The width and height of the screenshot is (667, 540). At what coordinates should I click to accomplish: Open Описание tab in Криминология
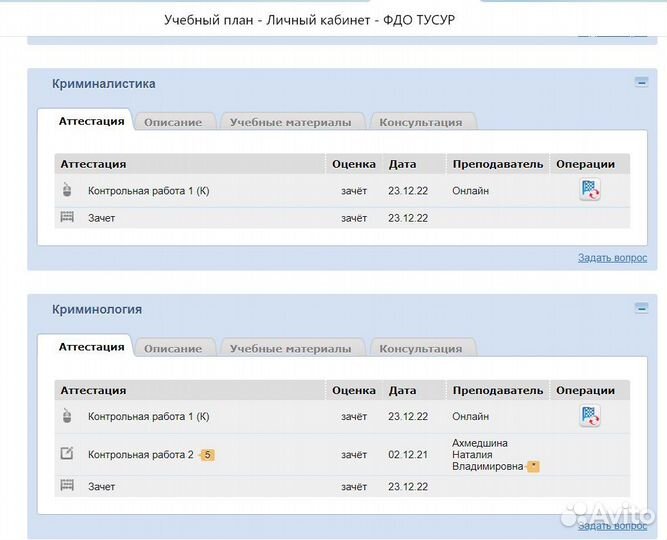coord(172,349)
